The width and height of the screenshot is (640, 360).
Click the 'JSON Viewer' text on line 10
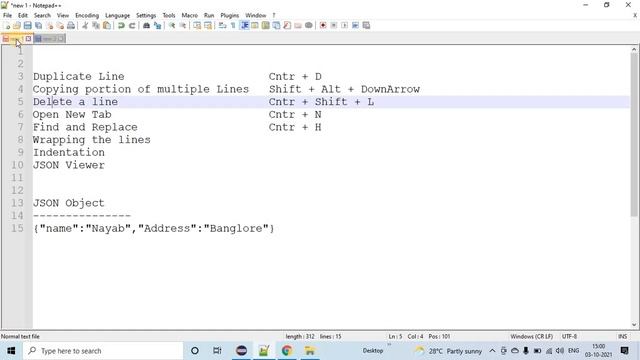point(69,165)
